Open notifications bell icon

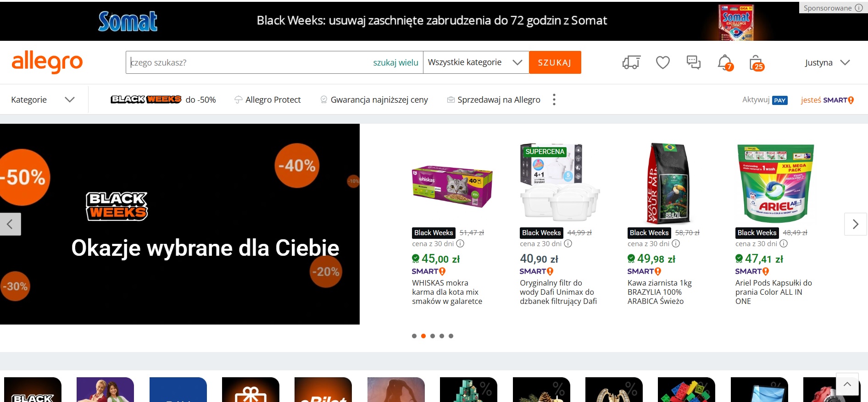[x=725, y=63]
